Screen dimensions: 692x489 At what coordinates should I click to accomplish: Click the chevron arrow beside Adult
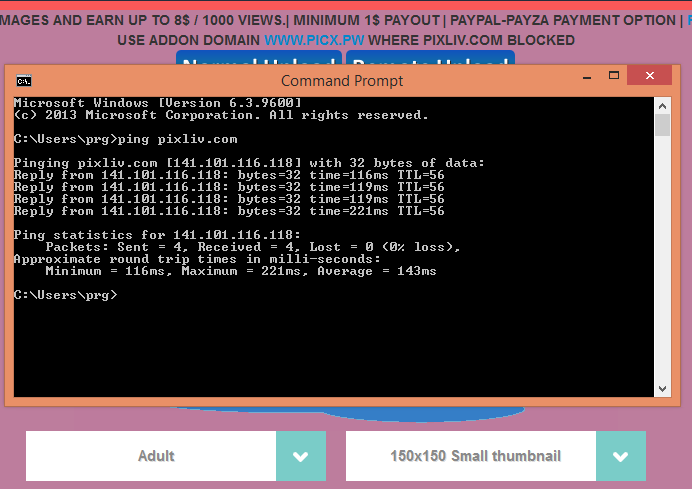(301, 456)
